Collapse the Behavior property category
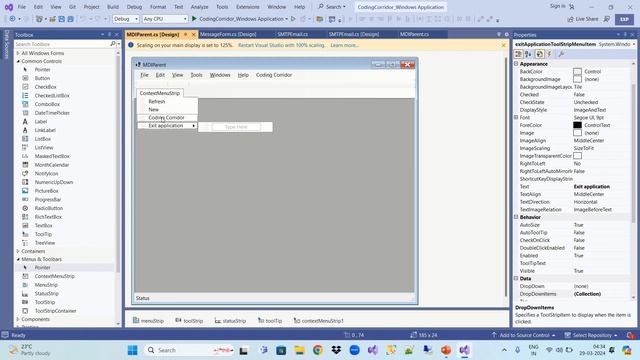This screenshot has height=360, width=640. pyautogui.click(x=516, y=217)
